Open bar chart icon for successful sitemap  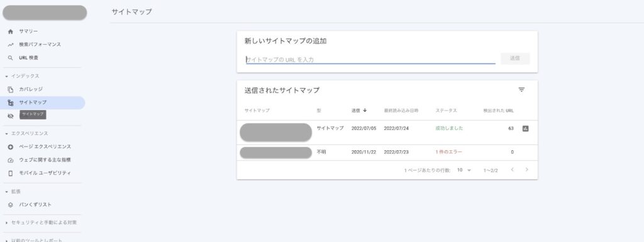point(525,128)
